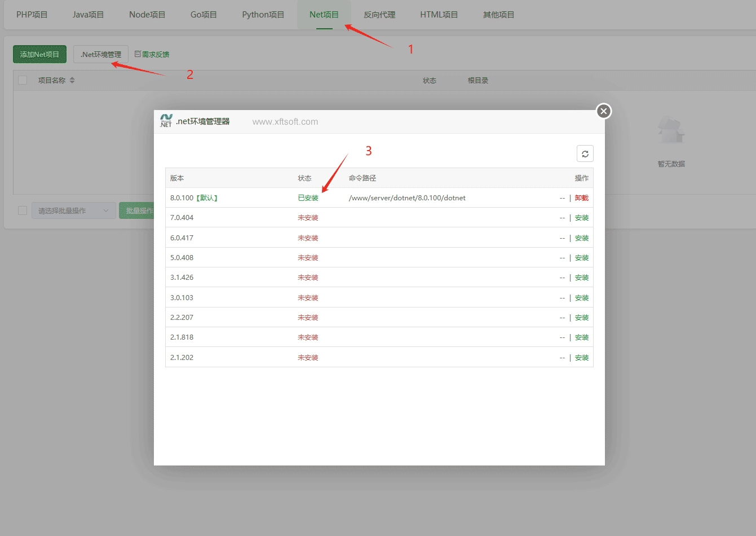Click the .NET logo icon in the dialog header
Screen dimensions: 756x536
tap(166, 121)
